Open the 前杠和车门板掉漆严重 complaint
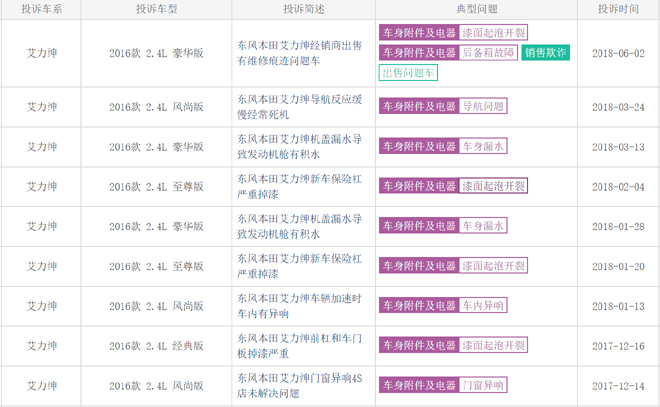The image size is (660, 407). tap(299, 346)
